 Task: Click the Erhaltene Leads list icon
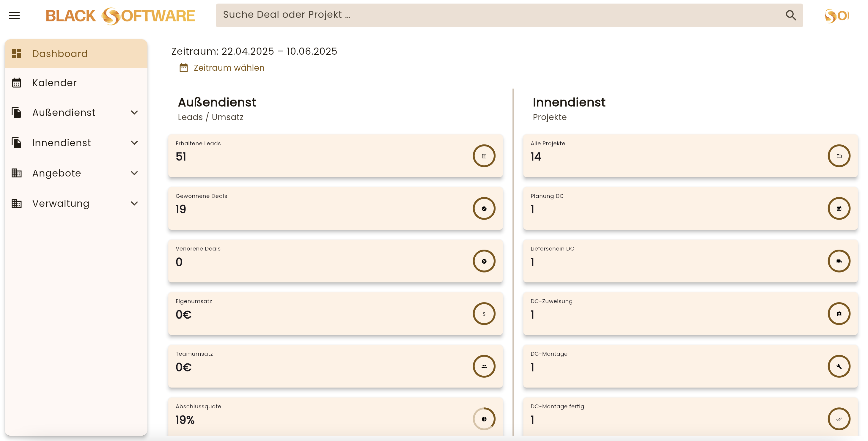[484, 156]
